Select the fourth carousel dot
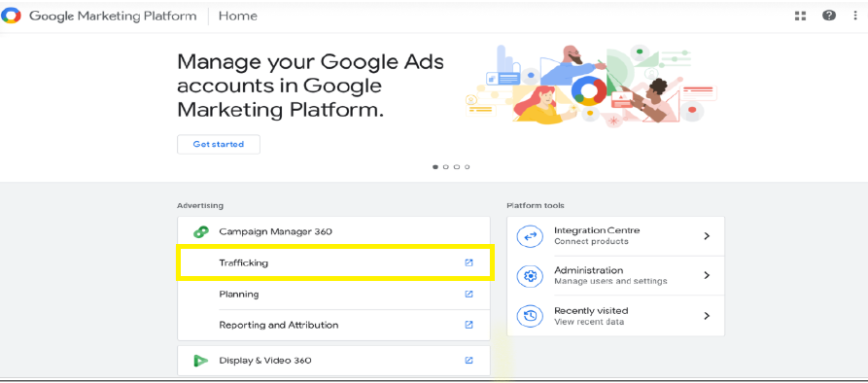The height and width of the screenshot is (383, 868). 468,166
